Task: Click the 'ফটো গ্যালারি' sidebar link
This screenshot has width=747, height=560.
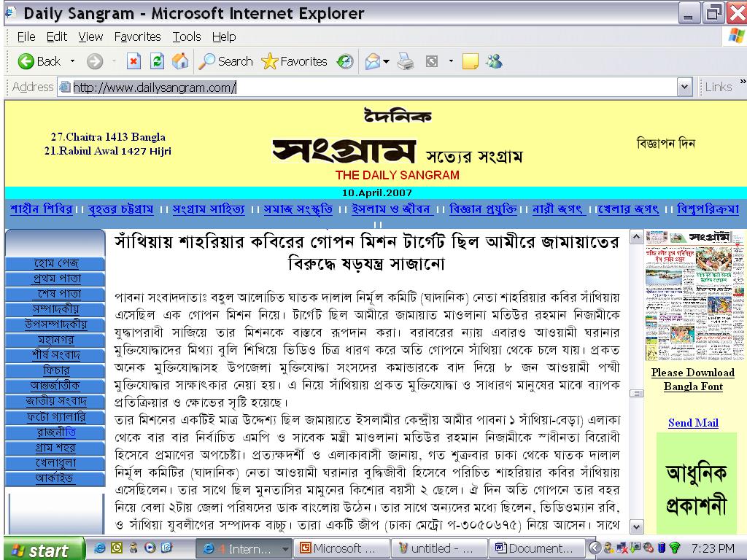Action: 56,416
